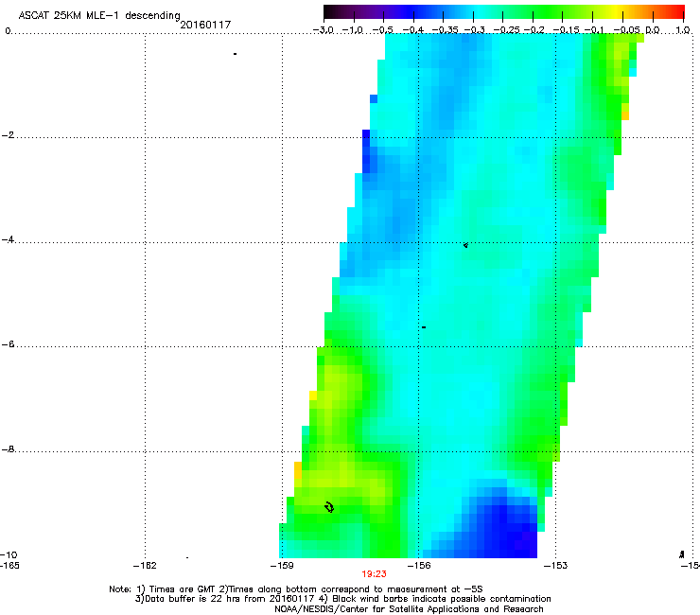Click the latitude axis label "-8"
The height and width of the screenshot is (615, 700).
(x=8, y=449)
